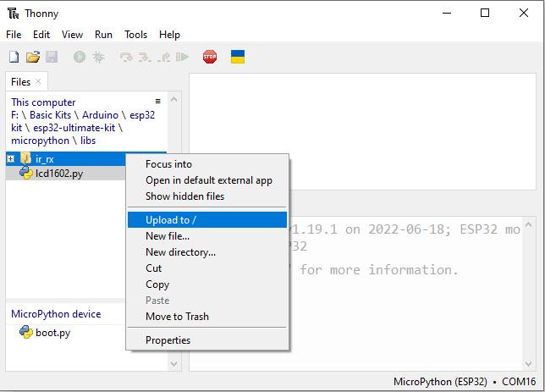545x392 pixels.
Task: Choose Show hidden files option
Action: pos(207,196)
